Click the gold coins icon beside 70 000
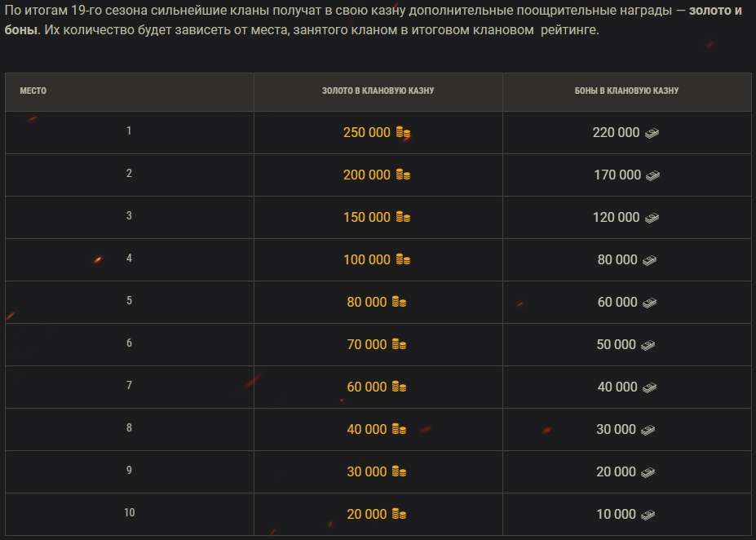 click(399, 344)
